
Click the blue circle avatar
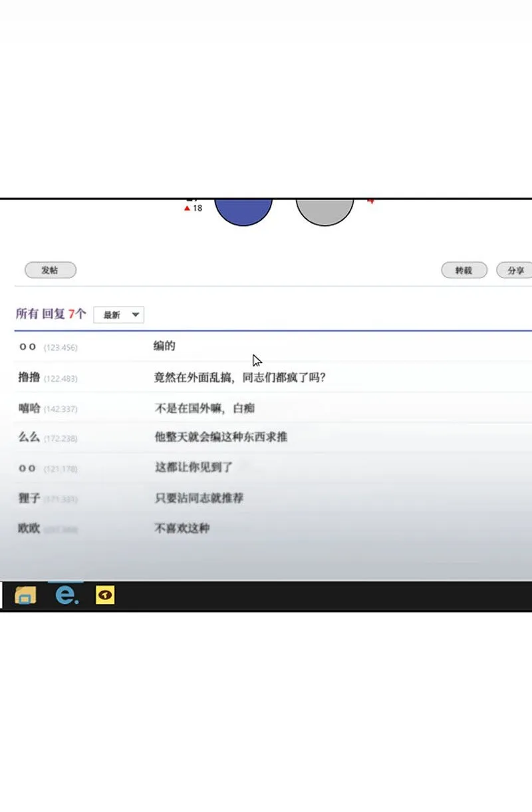243,212
